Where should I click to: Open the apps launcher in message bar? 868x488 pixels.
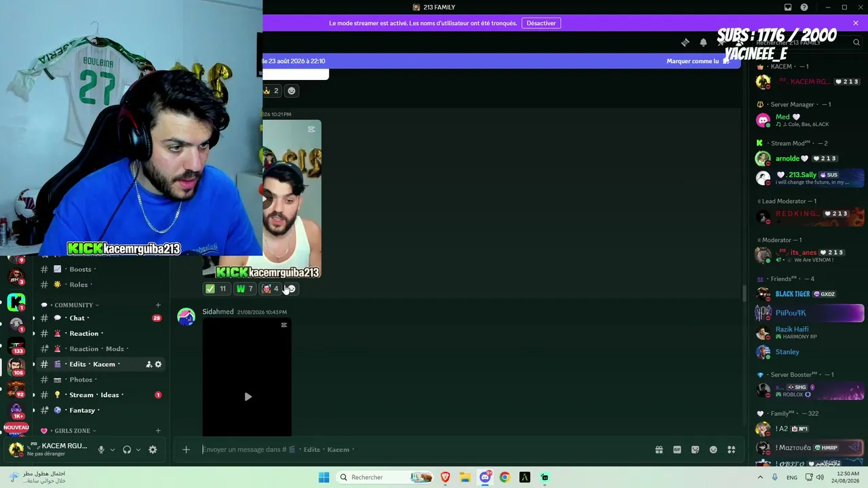[731, 449]
